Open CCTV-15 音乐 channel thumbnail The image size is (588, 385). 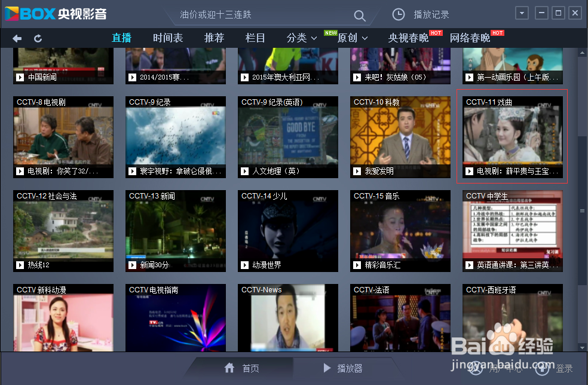tap(400, 231)
